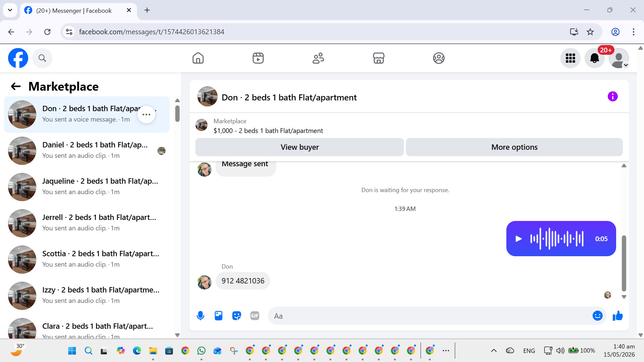Viewport: 644px width, 362px height.
Task: Click the conversation list scrollbar thumb
Action: tap(177, 114)
